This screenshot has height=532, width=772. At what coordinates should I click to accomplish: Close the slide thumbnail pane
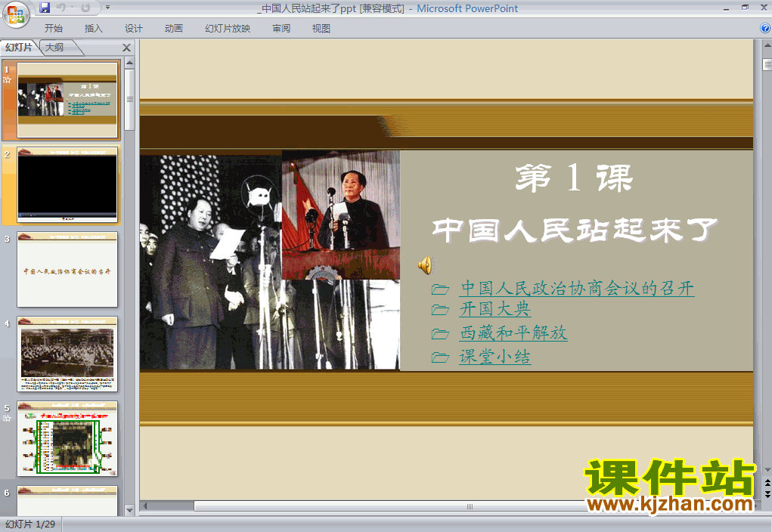(126, 48)
